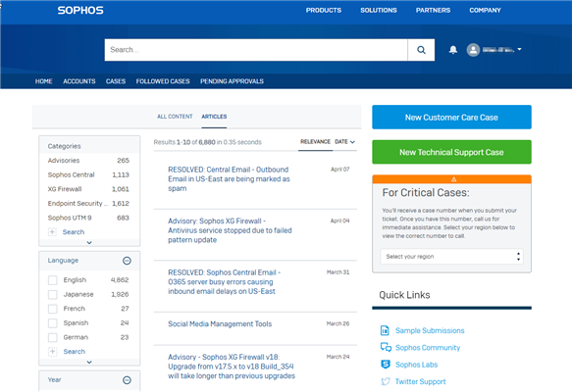Image resolution: width=572 pixels, height=392 pixels.
Task: Open Social Media Management Tools article
Action: 220,323
